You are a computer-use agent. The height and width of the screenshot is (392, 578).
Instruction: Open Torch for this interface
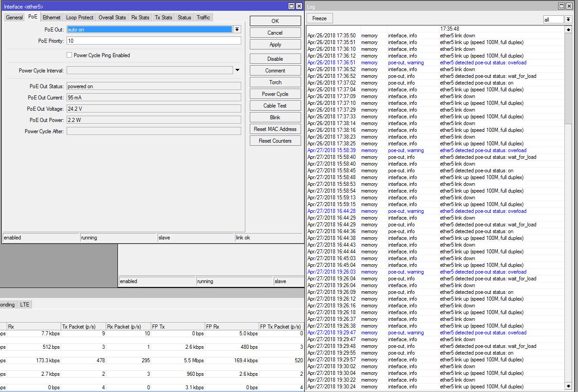pyautogui.click(x=275, y=82)
